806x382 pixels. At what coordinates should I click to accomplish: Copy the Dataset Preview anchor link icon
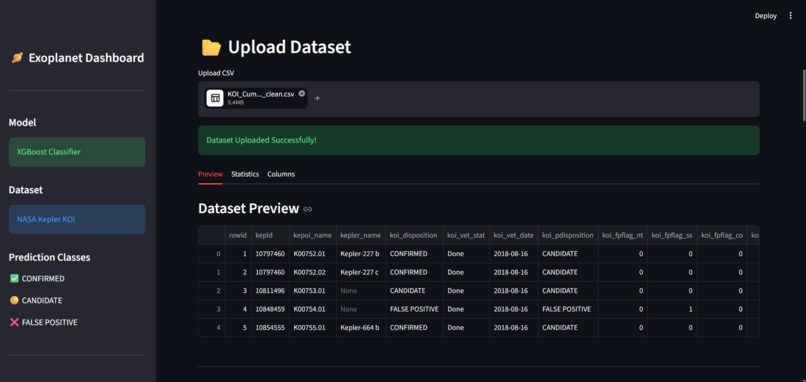click(308, 209)
